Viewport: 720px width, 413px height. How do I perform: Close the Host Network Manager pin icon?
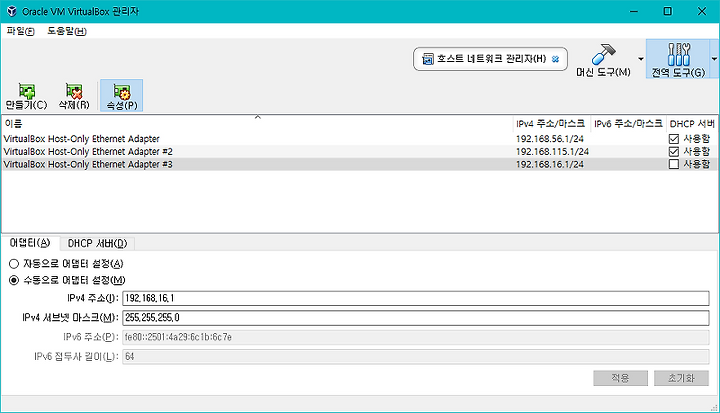click(556, 59)
